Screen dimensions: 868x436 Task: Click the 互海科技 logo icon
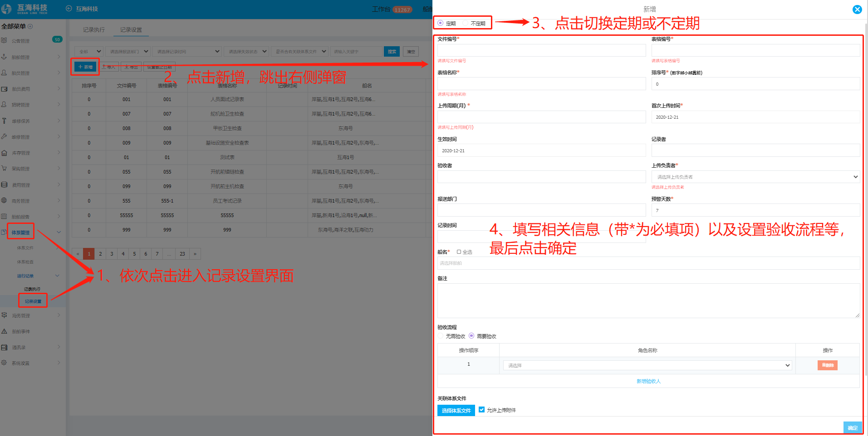pos(6,9)
